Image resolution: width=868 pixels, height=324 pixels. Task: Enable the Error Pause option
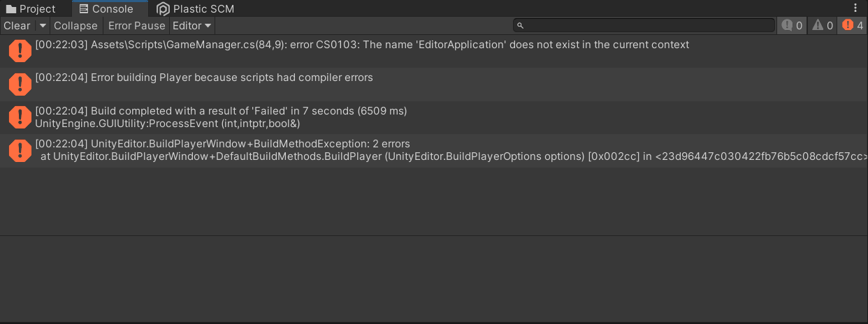136,26
